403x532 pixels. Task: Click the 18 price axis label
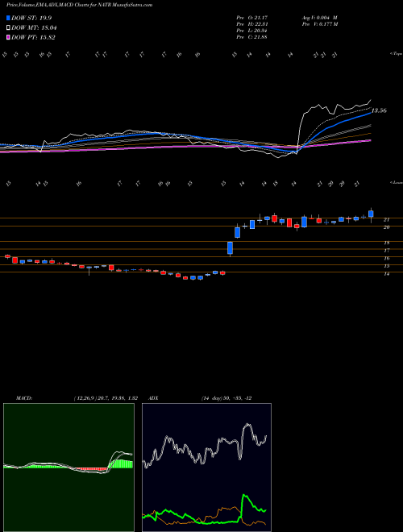click(x=386, y=243)
